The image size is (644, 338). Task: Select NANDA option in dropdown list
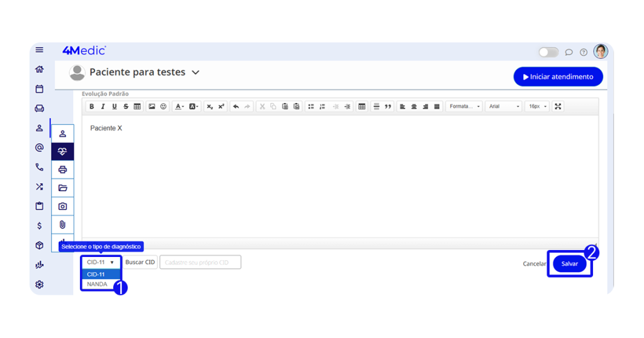click(97, 284)
